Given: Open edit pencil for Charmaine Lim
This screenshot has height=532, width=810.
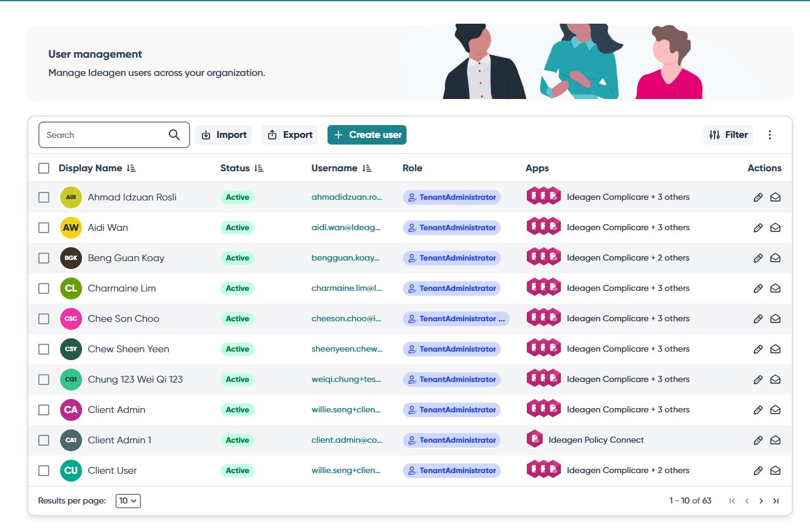Looking at the screenshot, I should coord(758,288).
